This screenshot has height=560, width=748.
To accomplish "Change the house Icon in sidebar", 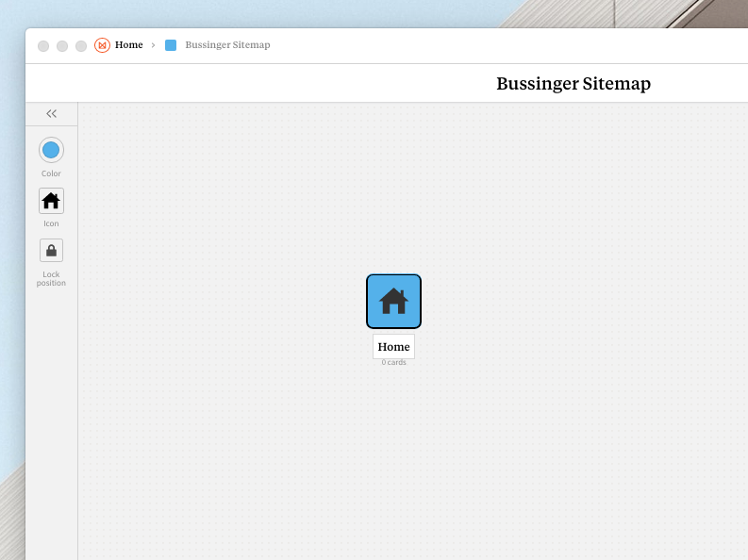I will click(x=51, y=201).
